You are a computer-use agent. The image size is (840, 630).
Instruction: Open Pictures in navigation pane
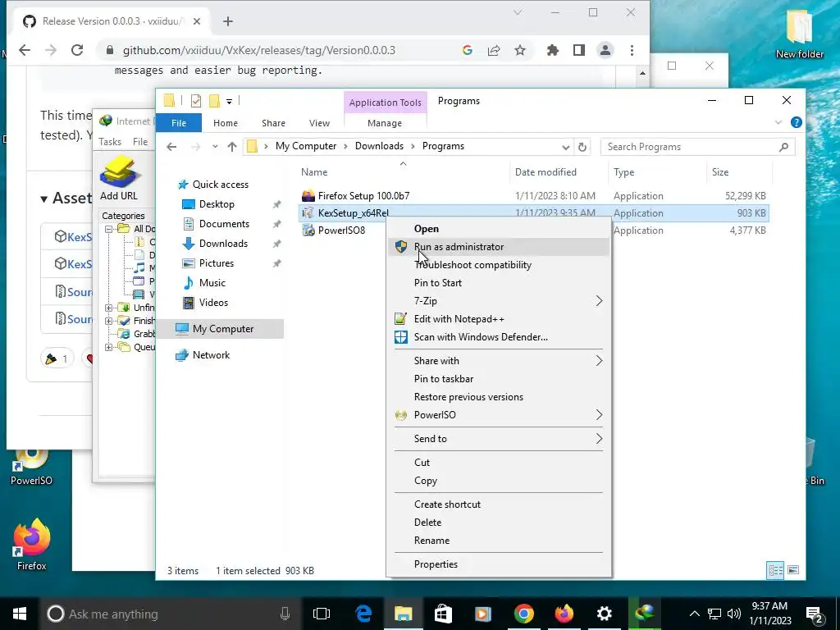coord(217,263)
